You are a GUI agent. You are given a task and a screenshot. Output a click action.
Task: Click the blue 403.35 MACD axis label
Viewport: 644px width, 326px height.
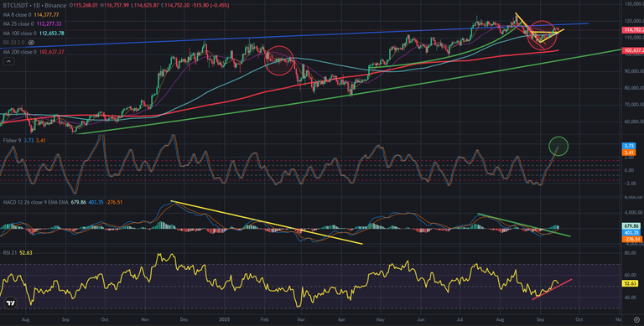631,233
